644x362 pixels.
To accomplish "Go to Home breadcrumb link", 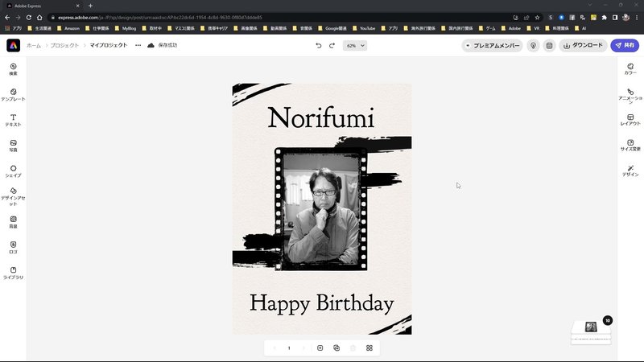I will pyautogui.click(x=34, y=46).
